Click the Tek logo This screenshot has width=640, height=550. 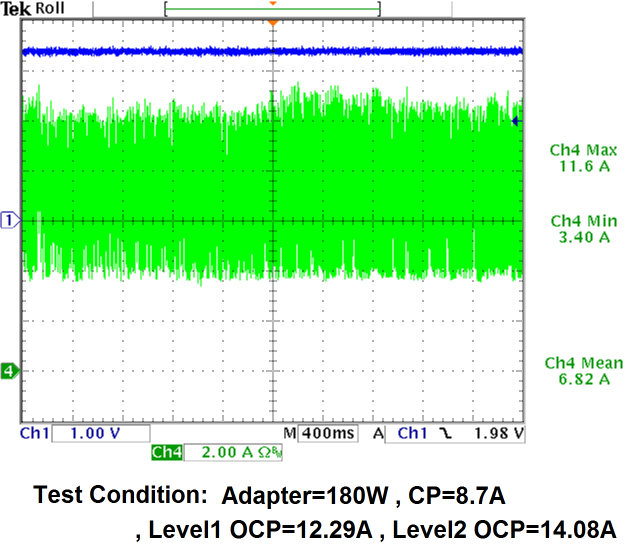16,9
